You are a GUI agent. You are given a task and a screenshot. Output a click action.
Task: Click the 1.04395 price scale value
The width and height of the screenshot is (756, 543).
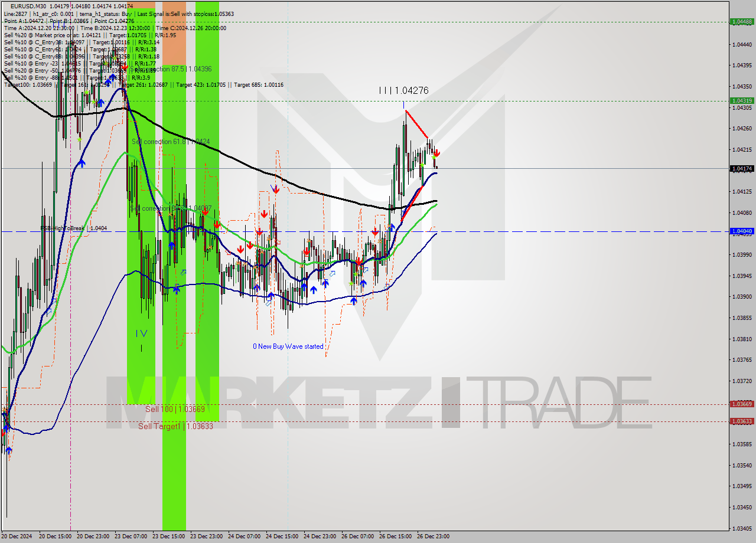(742, 65)
